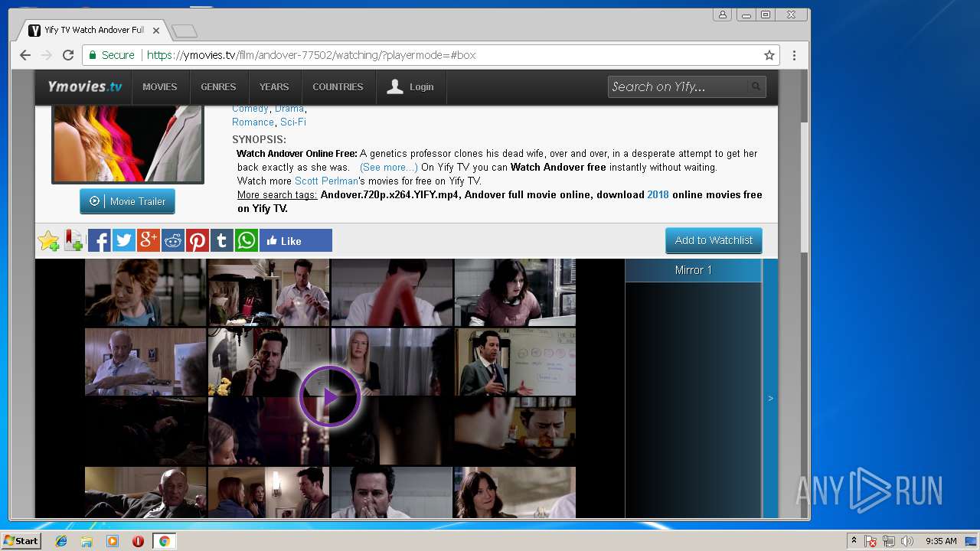This screenshot has width=980, height=551.
Task: Click the Chrome user profile icon
Action: pyautogui.click(x=722, y=15)
